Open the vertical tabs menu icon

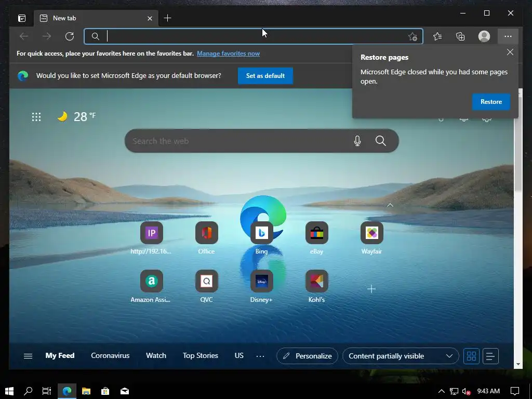tap(22, 18)
